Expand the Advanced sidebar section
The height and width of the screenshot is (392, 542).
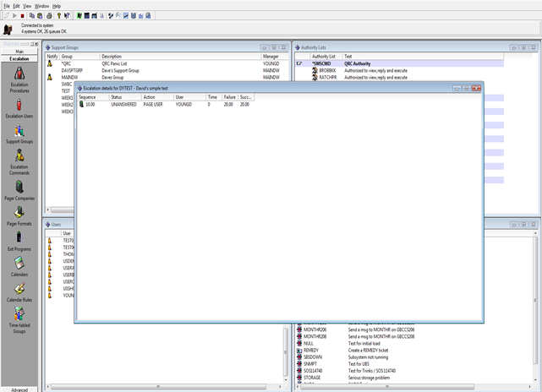click(x=19, y=389)
